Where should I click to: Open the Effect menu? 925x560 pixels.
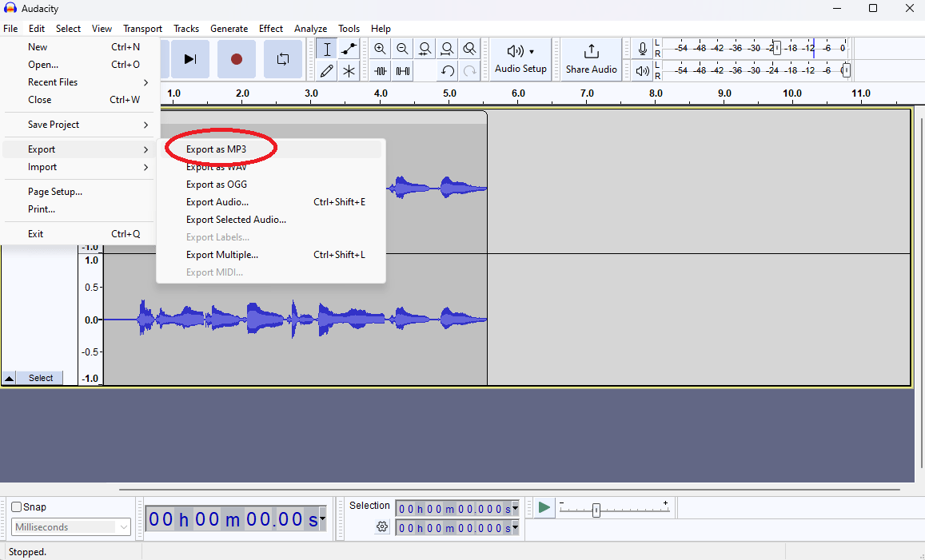271,28
